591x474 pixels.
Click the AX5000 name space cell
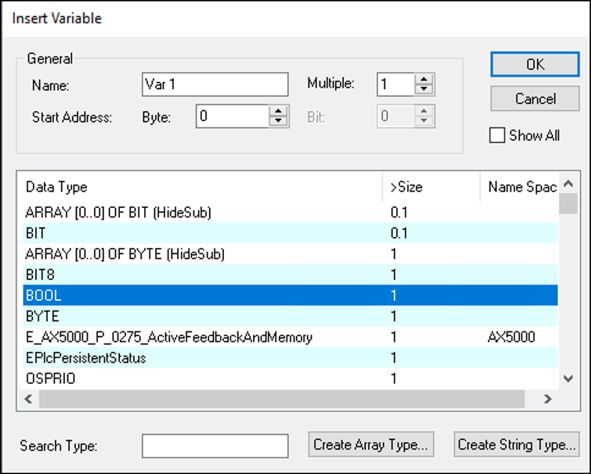coord(511,337)
